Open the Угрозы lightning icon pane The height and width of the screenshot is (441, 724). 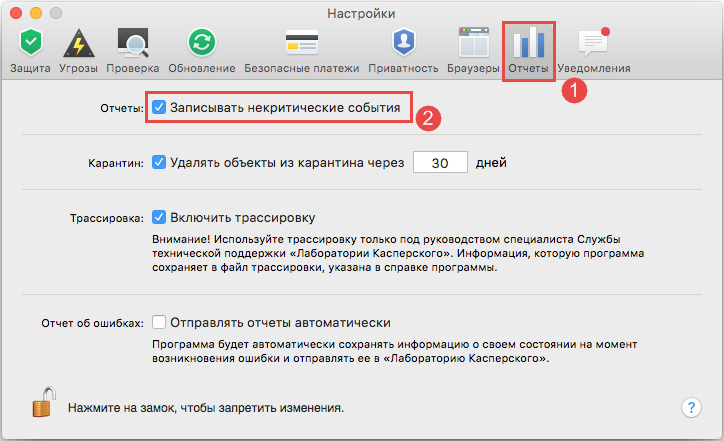(x=78, y=51)
